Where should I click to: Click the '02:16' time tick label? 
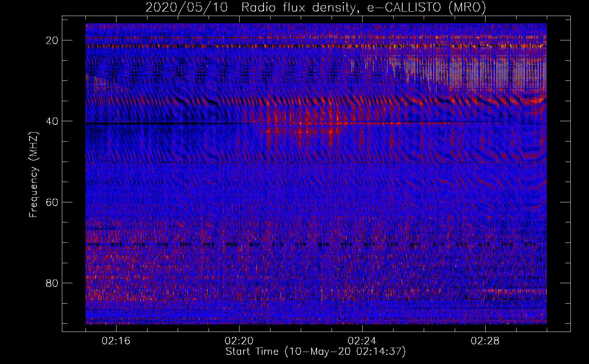click(x=116, y=341)
